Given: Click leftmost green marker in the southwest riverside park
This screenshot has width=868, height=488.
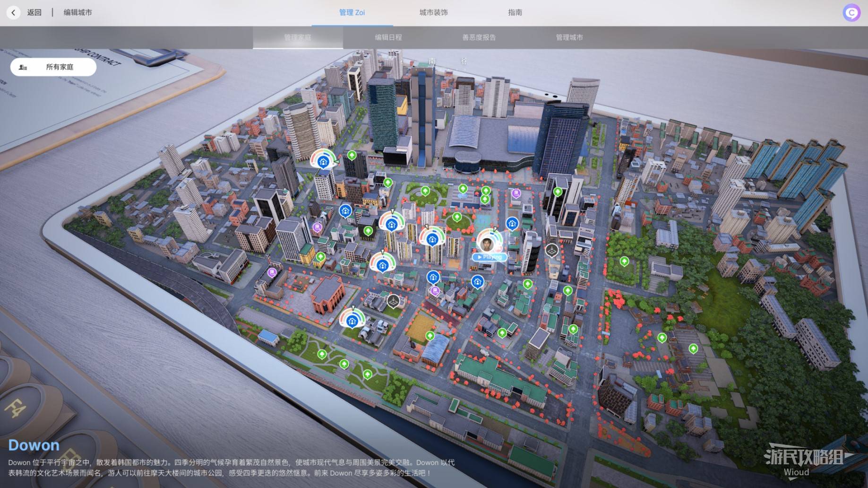Looking at the screenshot, I should [322, 354].
